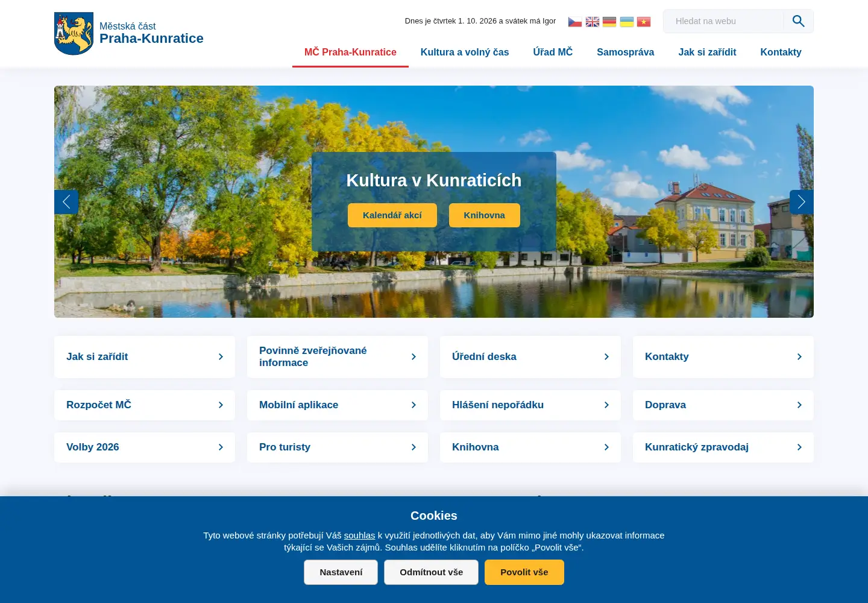The width and height of the screenshot is (868, 603).
Task: Click the Knihovna button on the banner
Action: (485, 215)
